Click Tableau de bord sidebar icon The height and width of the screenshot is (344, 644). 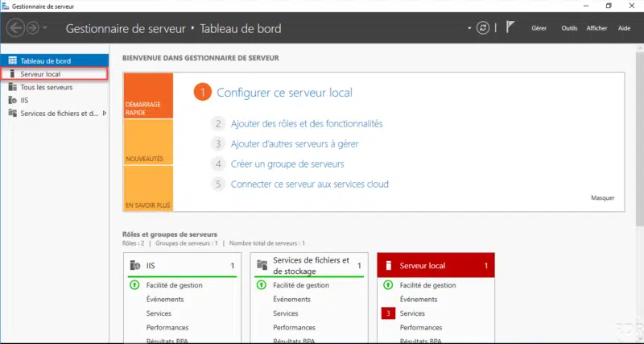pos(12,60)
